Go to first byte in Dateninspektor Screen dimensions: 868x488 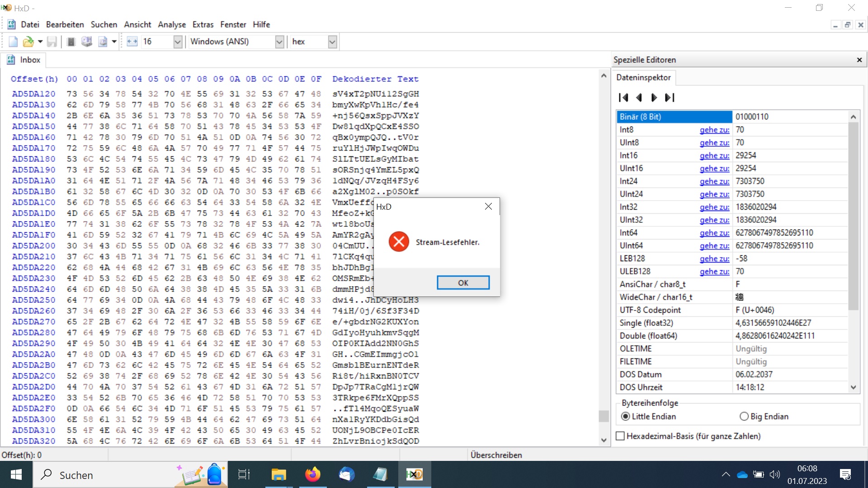pyautogui.click(x=623, y=98)
